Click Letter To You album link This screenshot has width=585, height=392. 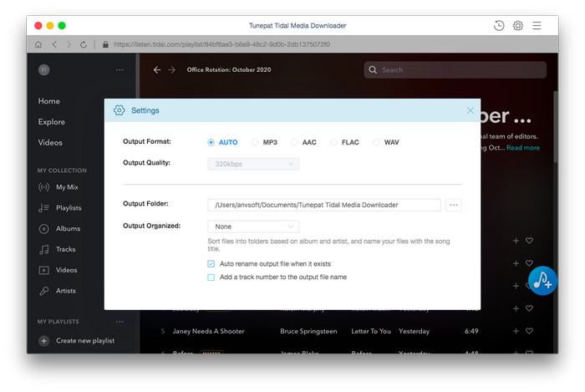(x=371, y=331)
